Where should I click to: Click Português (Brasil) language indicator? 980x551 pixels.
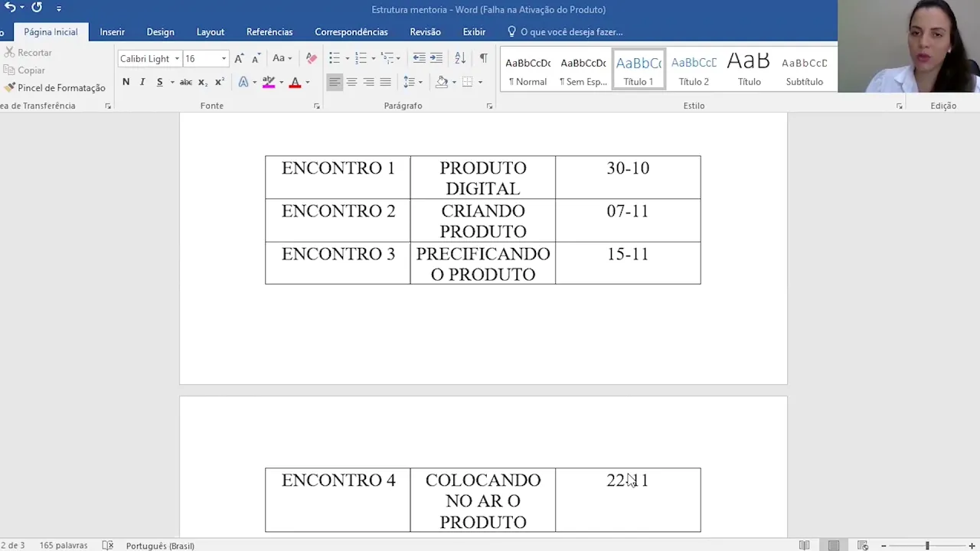[x=160, y=546]
